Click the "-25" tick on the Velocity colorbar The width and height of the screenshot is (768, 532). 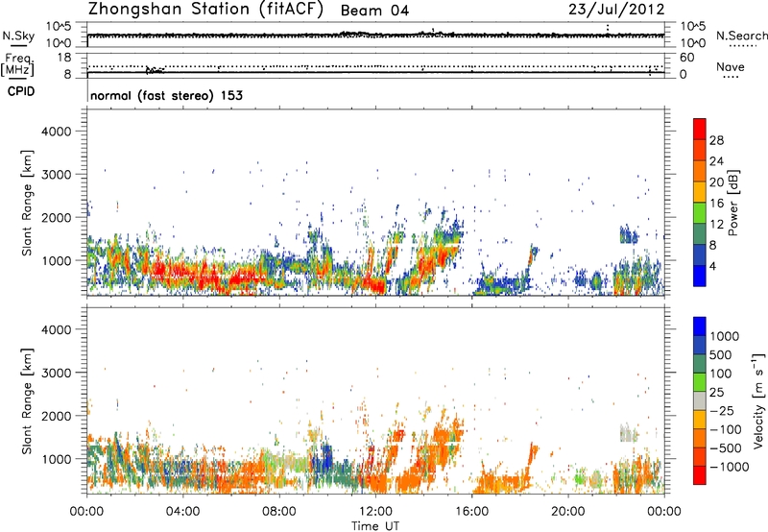tap(721, 410)
